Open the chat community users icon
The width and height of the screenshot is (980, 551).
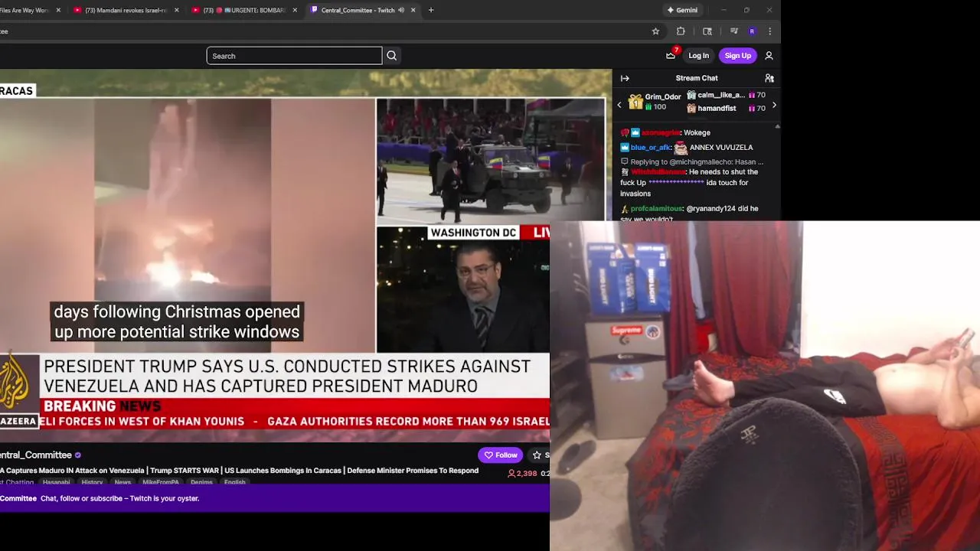coord(769,78)
